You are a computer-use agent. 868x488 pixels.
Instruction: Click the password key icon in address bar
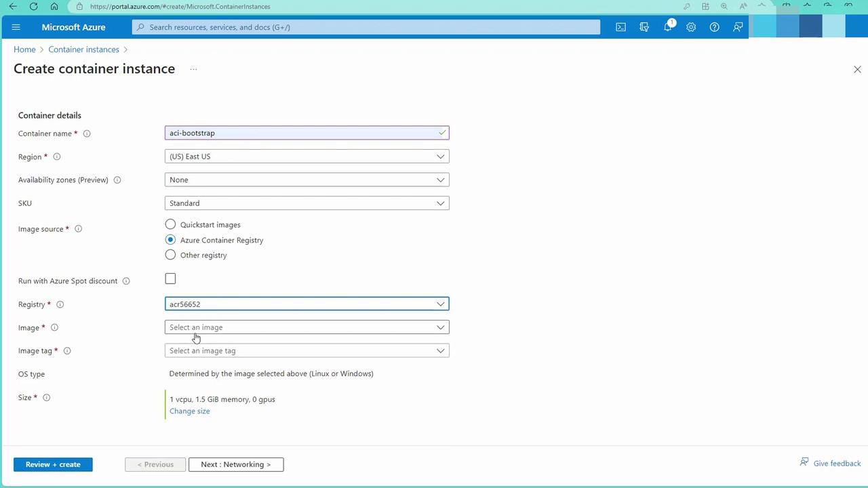click(687, 7)
